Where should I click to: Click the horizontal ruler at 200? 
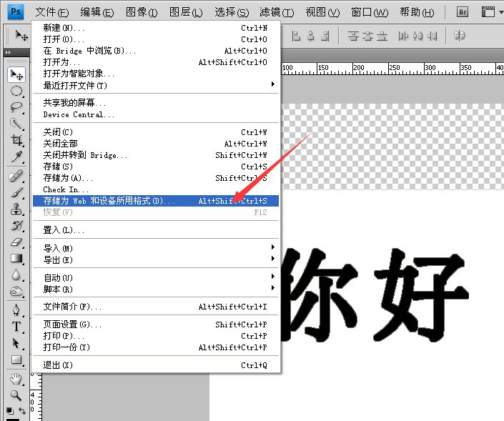coord(358,68)
